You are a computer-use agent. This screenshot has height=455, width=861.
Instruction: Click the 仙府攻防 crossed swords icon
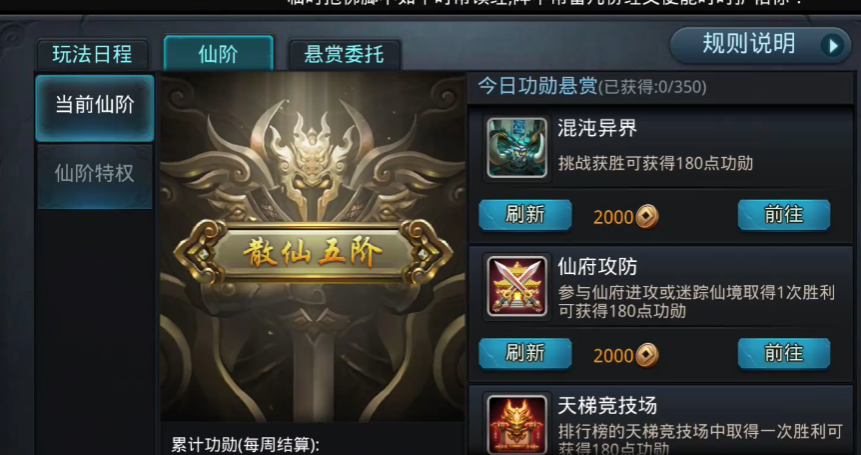pyautogui.click(x=517, y=286)
